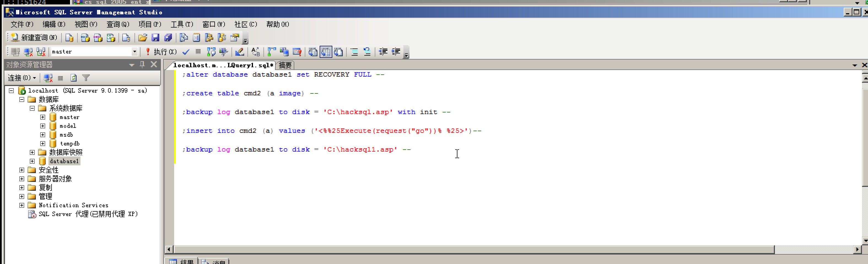Open the 文件(F) menu

[22, 24]
